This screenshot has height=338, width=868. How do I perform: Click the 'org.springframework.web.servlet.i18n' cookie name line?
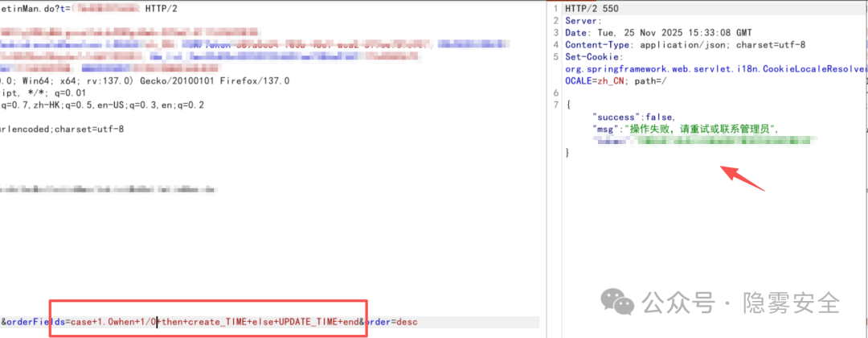[x=715, y=69]
